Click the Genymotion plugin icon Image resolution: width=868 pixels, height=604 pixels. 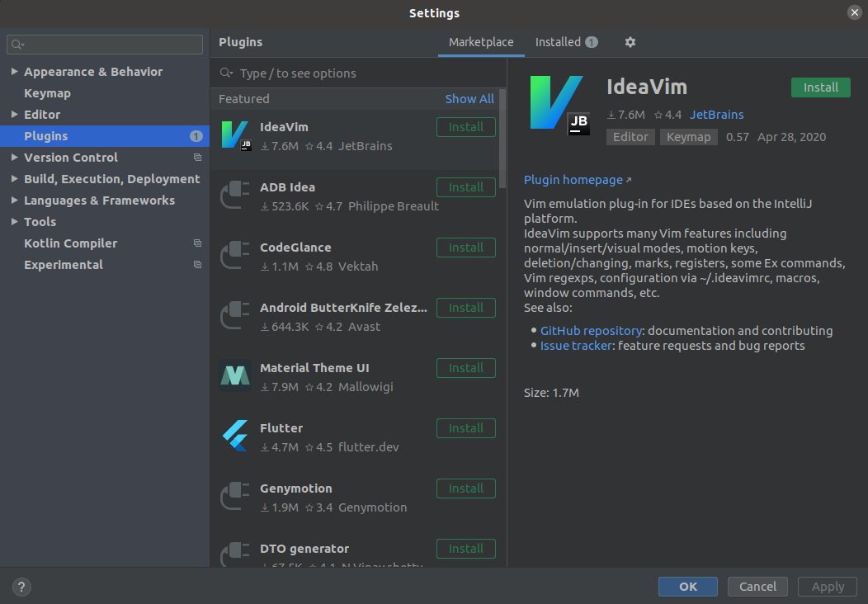pyautogui.click(x=235, y=497)
